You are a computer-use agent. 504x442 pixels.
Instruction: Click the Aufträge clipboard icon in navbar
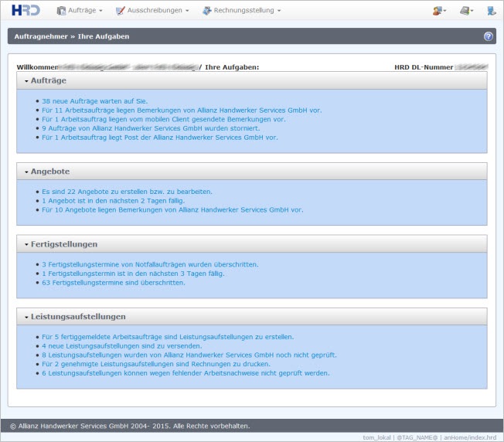(x=61, y=11)
